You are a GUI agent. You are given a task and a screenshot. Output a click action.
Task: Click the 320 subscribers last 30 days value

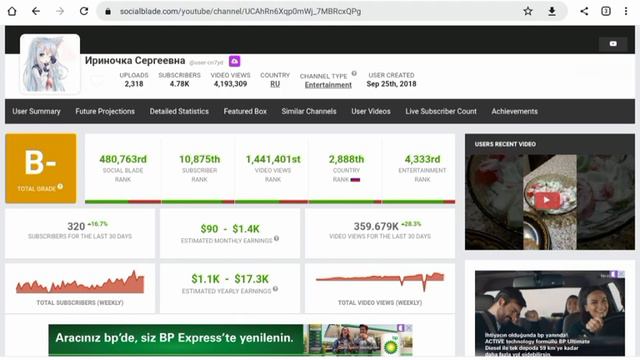point(76,226)
